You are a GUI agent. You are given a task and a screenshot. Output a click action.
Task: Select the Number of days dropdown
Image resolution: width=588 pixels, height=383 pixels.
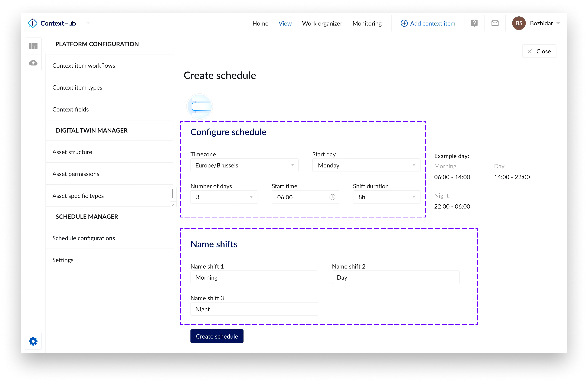(x=224, y=197)
